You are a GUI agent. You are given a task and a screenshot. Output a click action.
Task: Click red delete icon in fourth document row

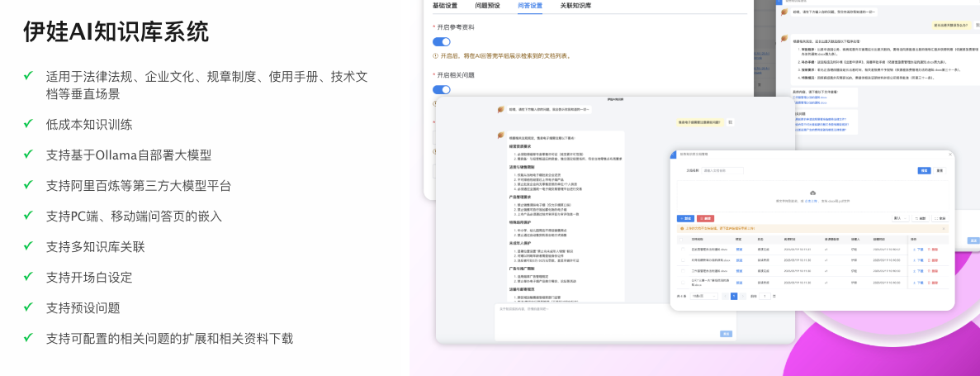pyautogui.click(x=929, y=283)
